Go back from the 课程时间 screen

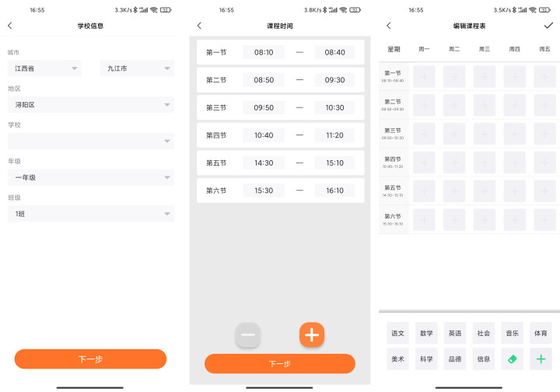(199, 26)
